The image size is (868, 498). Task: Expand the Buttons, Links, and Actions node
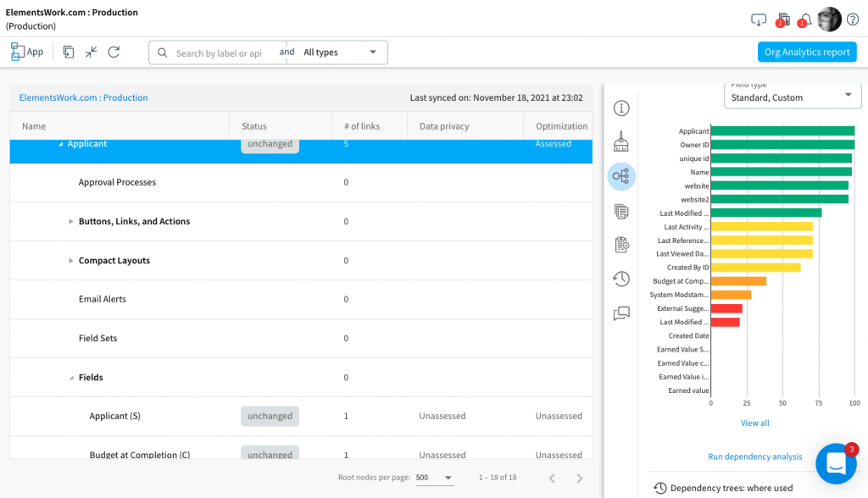point(71,222)
